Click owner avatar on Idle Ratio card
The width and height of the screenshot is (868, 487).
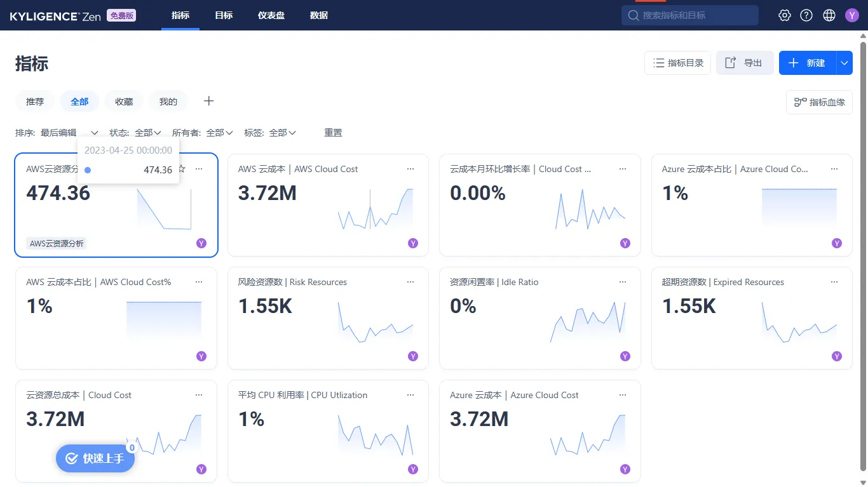click(625, 356)
